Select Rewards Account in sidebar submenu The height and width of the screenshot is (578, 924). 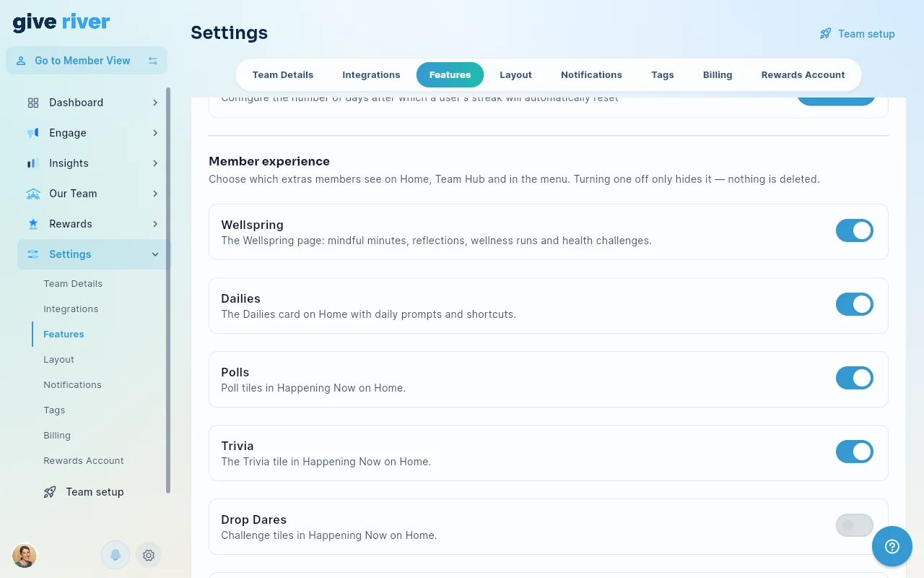84,460
